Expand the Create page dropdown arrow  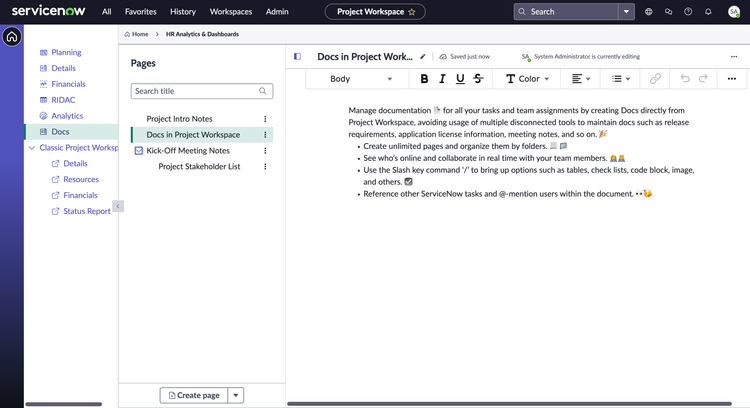tap(235, 395)
